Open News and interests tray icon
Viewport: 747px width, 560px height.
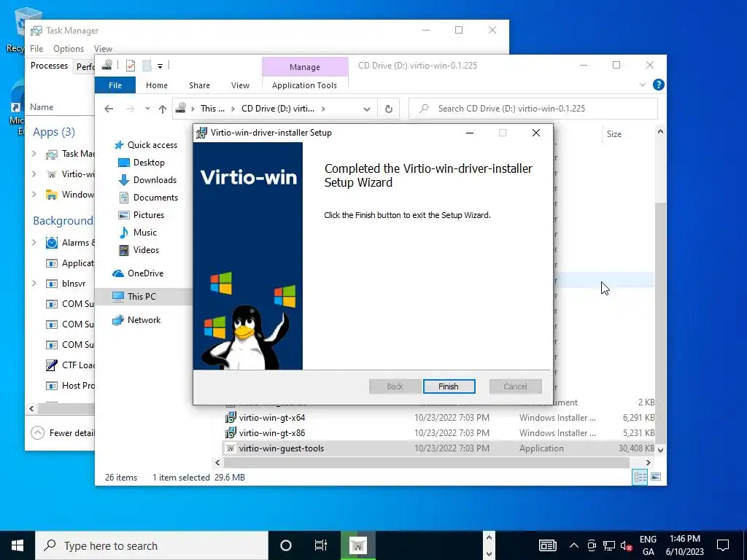coord(548,545)
